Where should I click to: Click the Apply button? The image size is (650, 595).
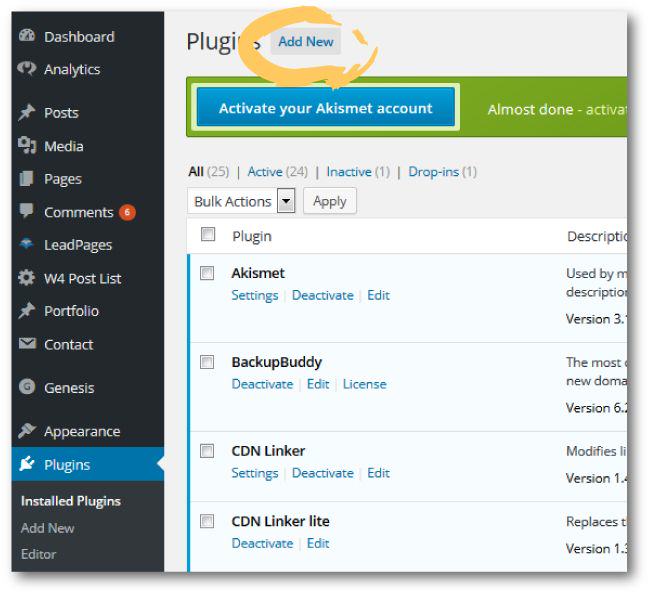(330, 202)
